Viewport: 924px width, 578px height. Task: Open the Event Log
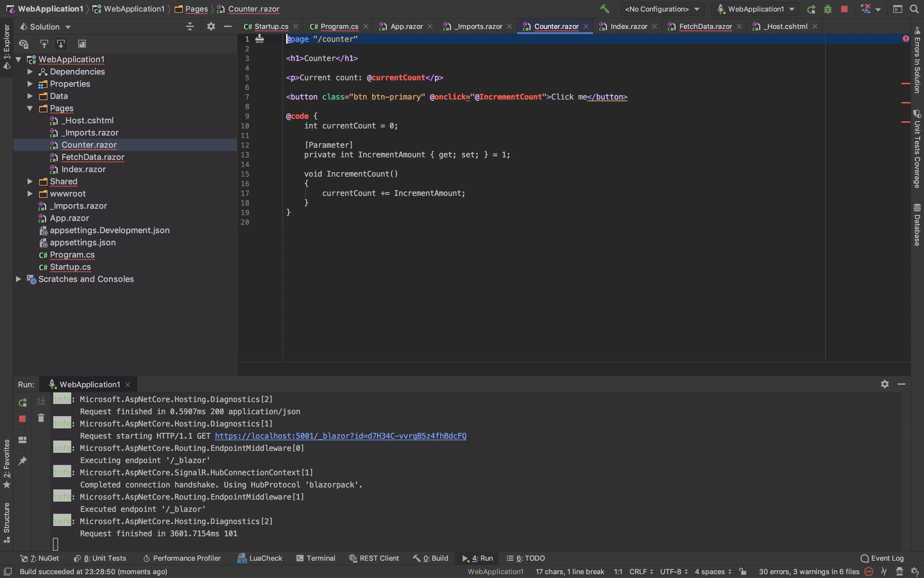click(x=882, y=558)
